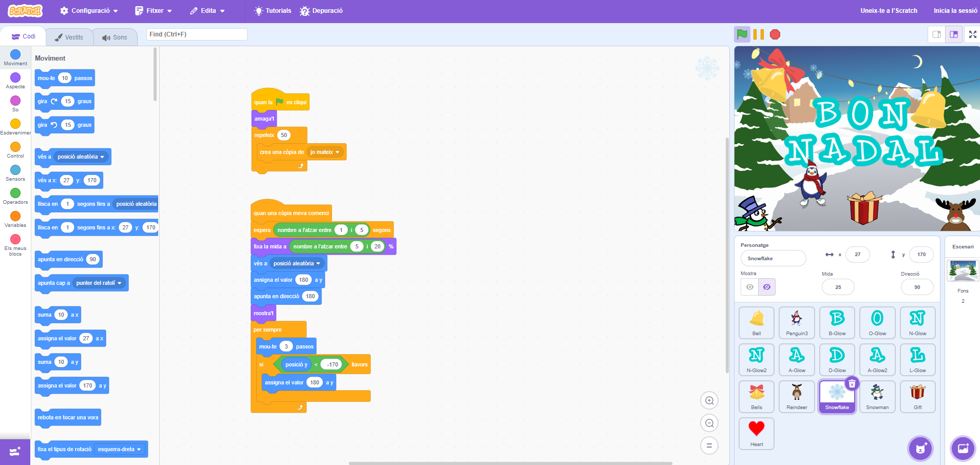Switch to small stage layout

[x=937, y=34]
